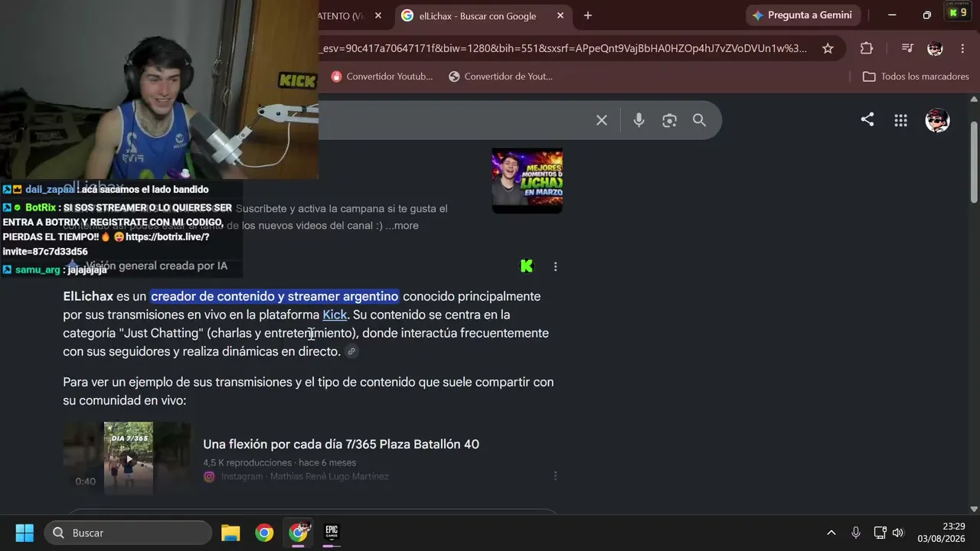This screenshot has height=551, width=980.
Task: Start voice search with the microphone icon
Action: 639,120
